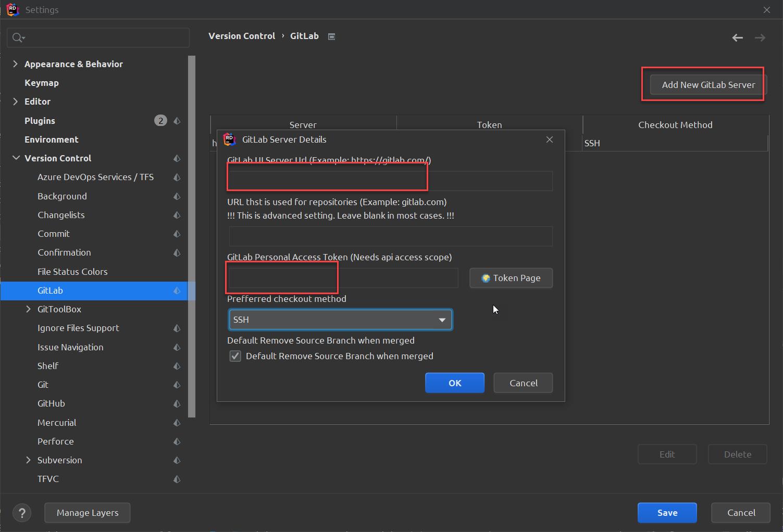
Task: Click the layer icon beside Version Control
Action: [x=177, y=158]
